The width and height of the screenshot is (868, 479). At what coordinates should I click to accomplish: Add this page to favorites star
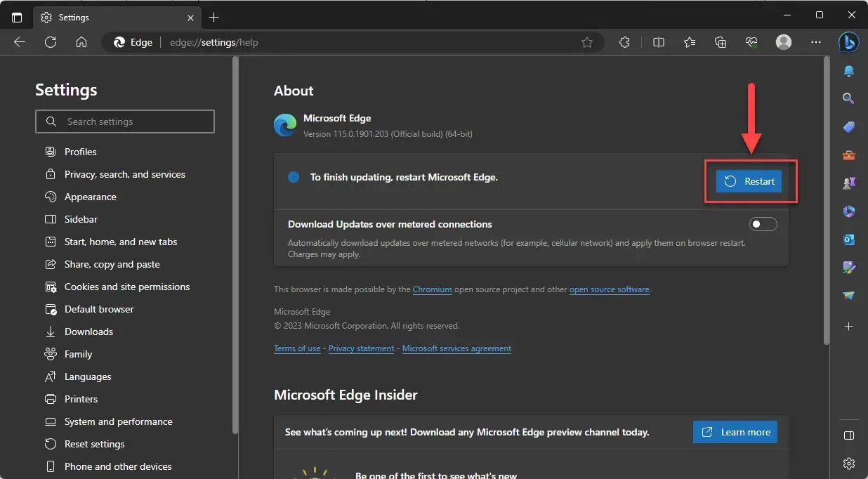click(587, 42)
